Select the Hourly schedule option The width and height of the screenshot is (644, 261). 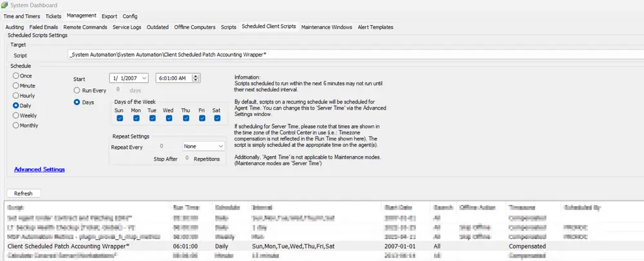16,96
